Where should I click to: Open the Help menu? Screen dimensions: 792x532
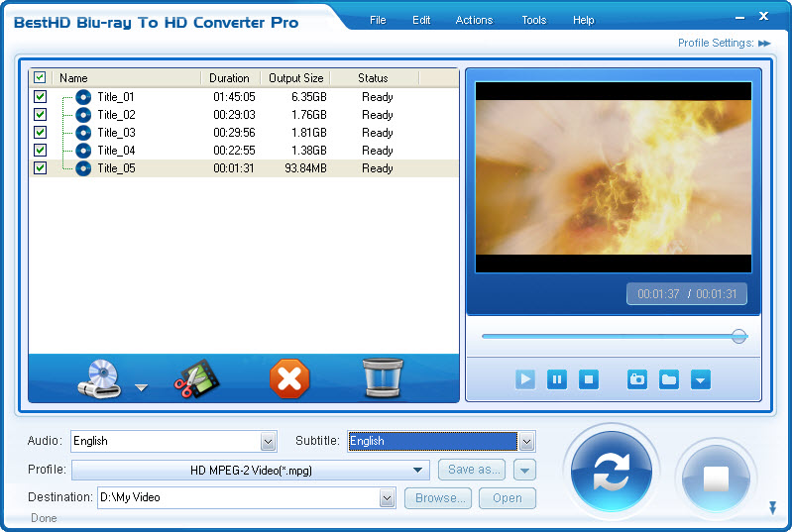(584, 20)
